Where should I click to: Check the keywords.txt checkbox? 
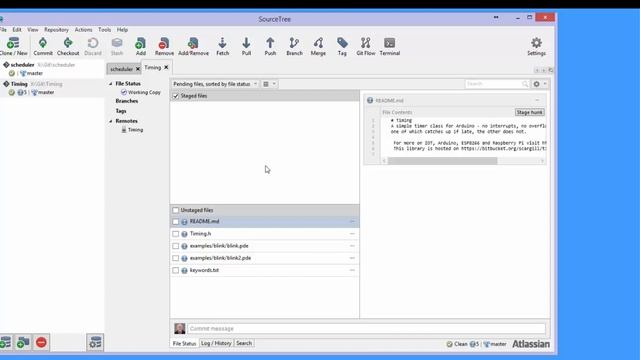[x=176, y=271]
